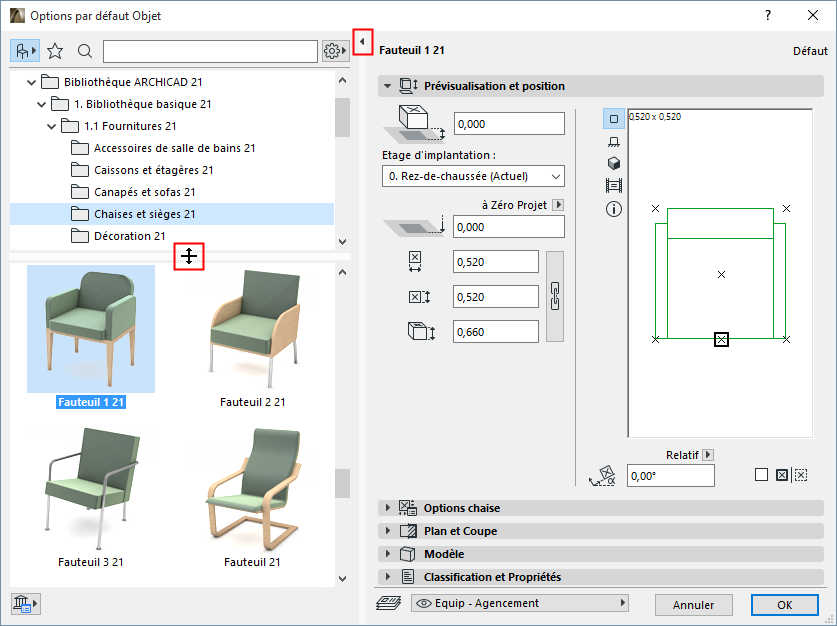This screenshot has height=626, width=837.
Task: Click the second 0,520 depth field
Action: 496,297
